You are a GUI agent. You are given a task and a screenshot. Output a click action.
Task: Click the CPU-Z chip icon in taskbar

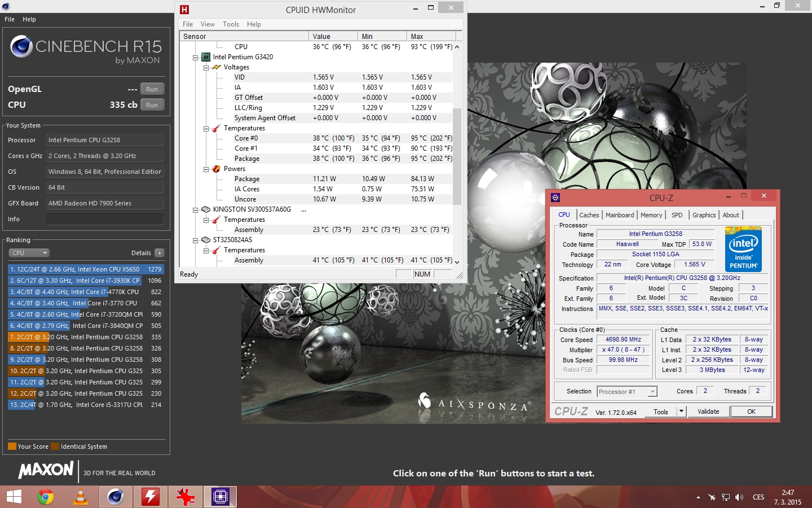coord(220,497)
